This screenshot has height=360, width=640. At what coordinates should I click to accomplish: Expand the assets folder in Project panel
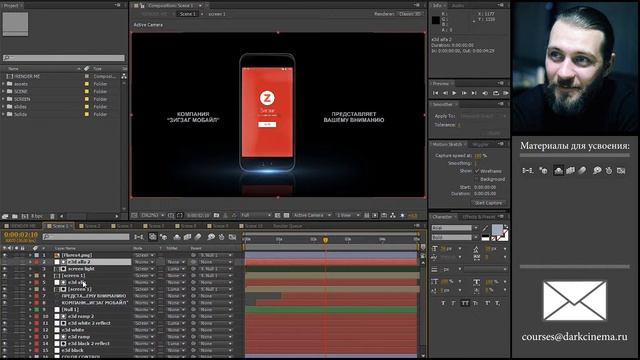pos(4,84)
